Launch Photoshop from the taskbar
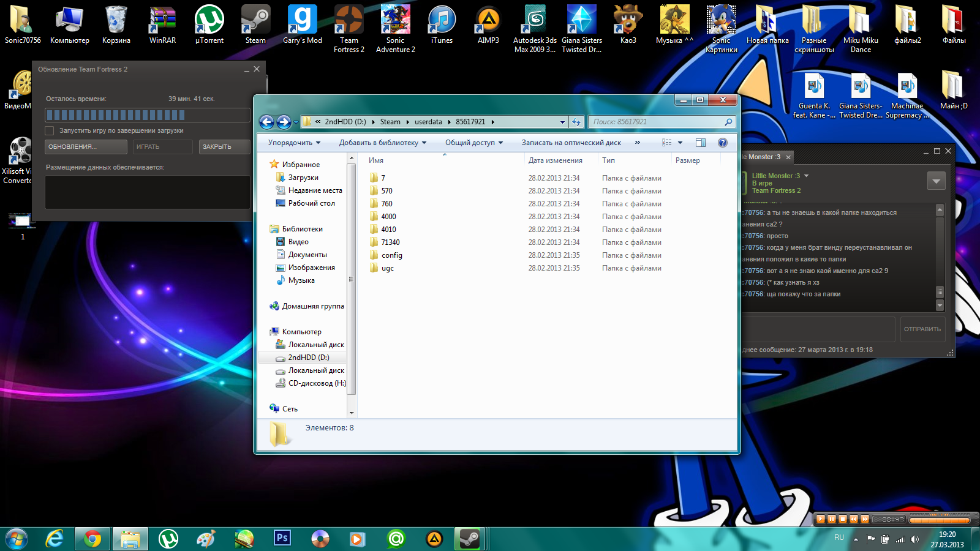Screen dimensions: 980x551 pyautogui.click(x=282, y=538)
